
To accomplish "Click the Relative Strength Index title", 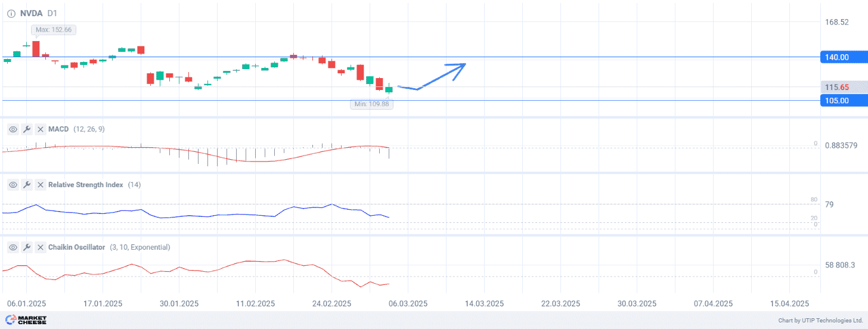I will (86, 185).
